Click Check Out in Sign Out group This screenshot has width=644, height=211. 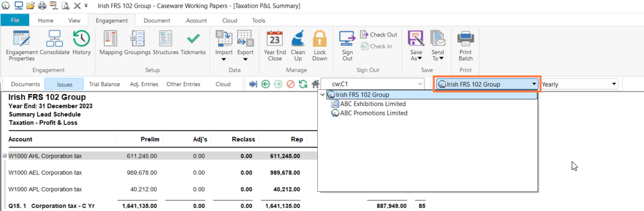click(379, 35)
